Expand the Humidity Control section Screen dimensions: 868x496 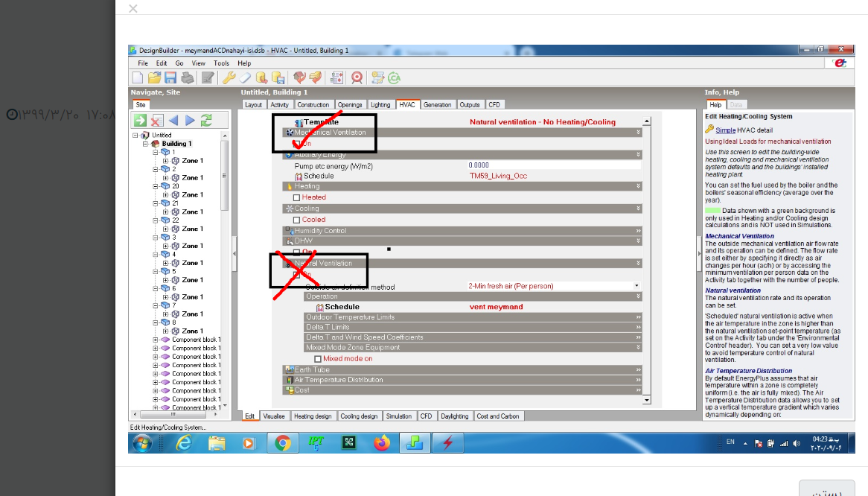(462, 231)
